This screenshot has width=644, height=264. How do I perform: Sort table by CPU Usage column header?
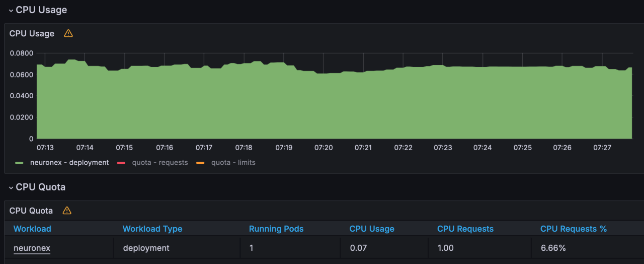372,229
